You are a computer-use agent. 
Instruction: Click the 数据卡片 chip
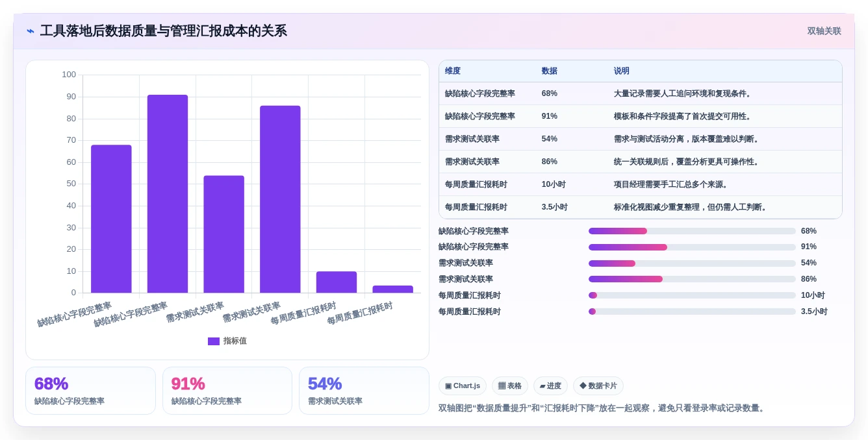point(598,386)
